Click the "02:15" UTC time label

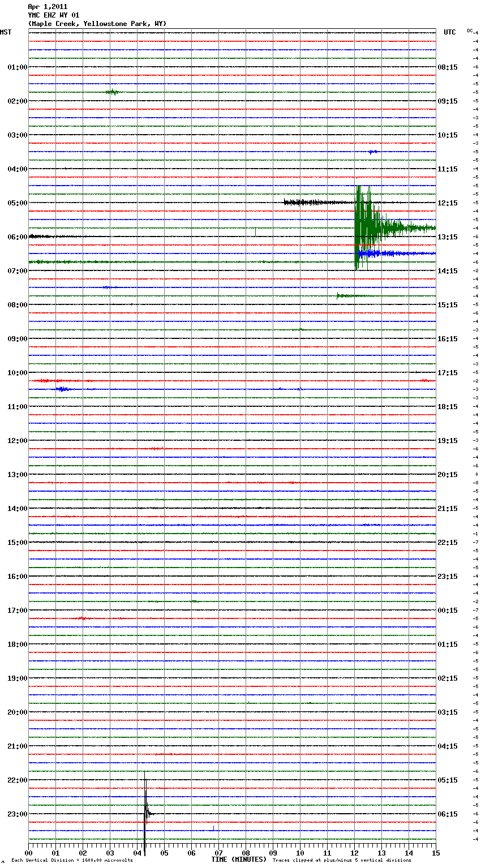[x=448, y=678]
